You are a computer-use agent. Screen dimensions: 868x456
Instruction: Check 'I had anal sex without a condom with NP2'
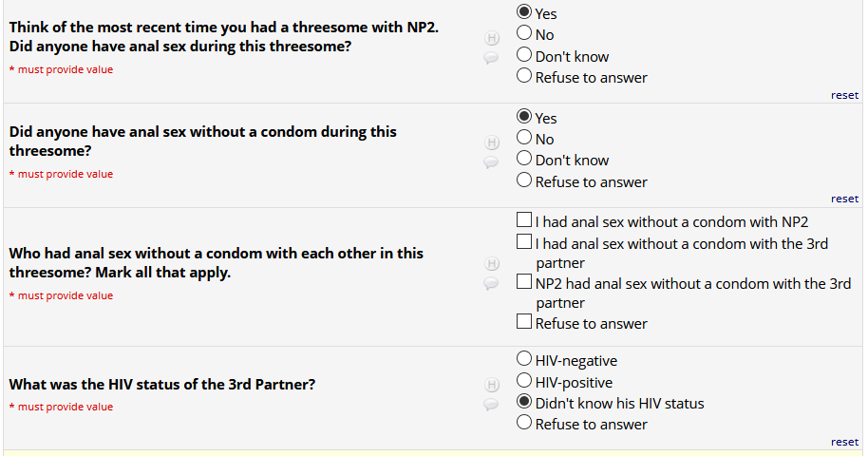(524, 221)
